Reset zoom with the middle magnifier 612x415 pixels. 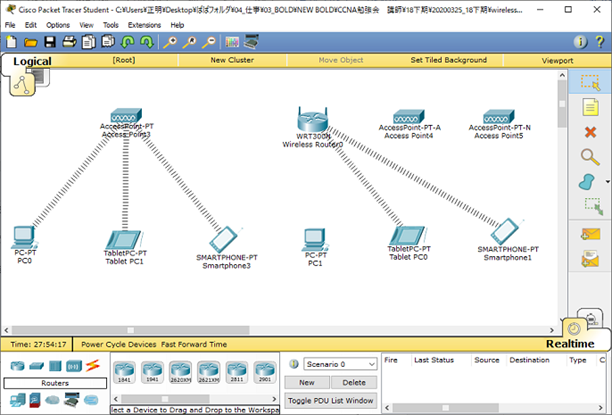190,42
